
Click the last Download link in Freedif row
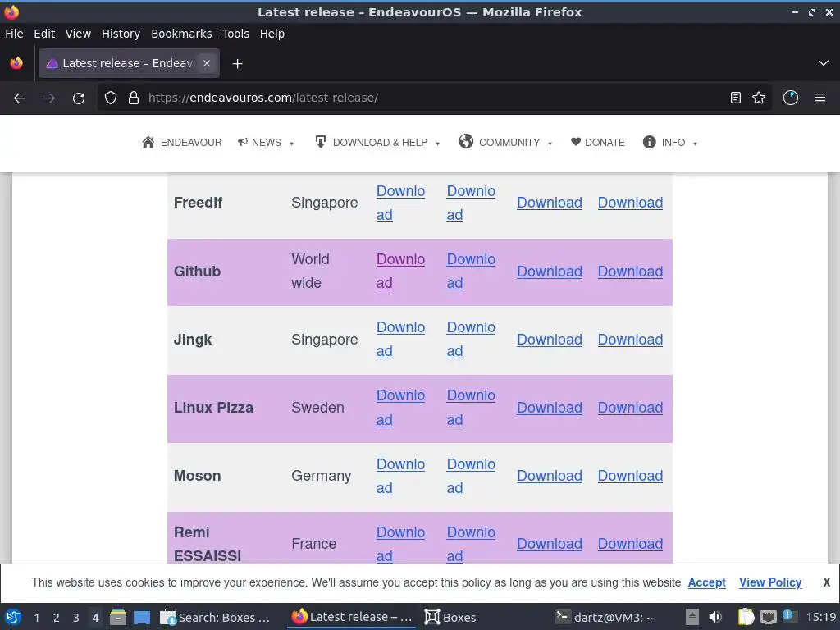630,203
